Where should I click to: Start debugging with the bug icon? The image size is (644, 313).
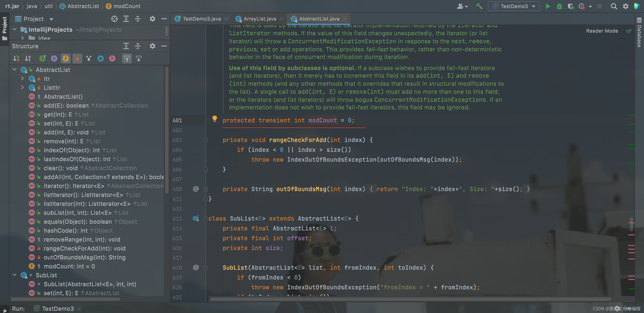click(559, 6)
